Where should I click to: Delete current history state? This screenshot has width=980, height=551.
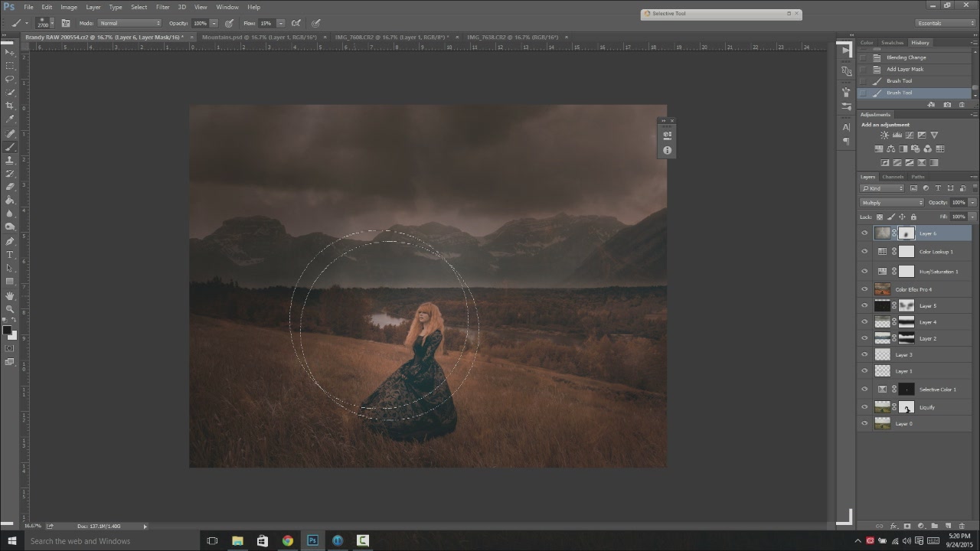[962, 105]
